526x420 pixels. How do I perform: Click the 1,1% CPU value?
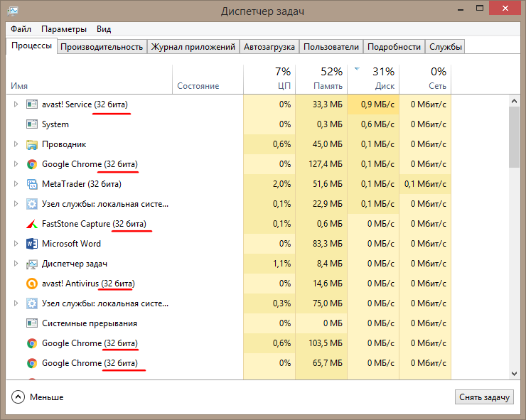[281, 264]
